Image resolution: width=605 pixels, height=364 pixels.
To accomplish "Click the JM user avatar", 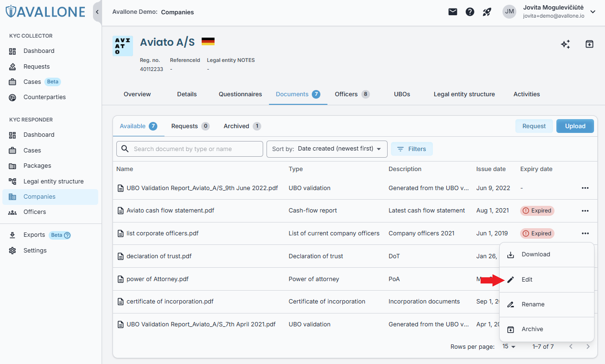I will click(x=510, y=11).
